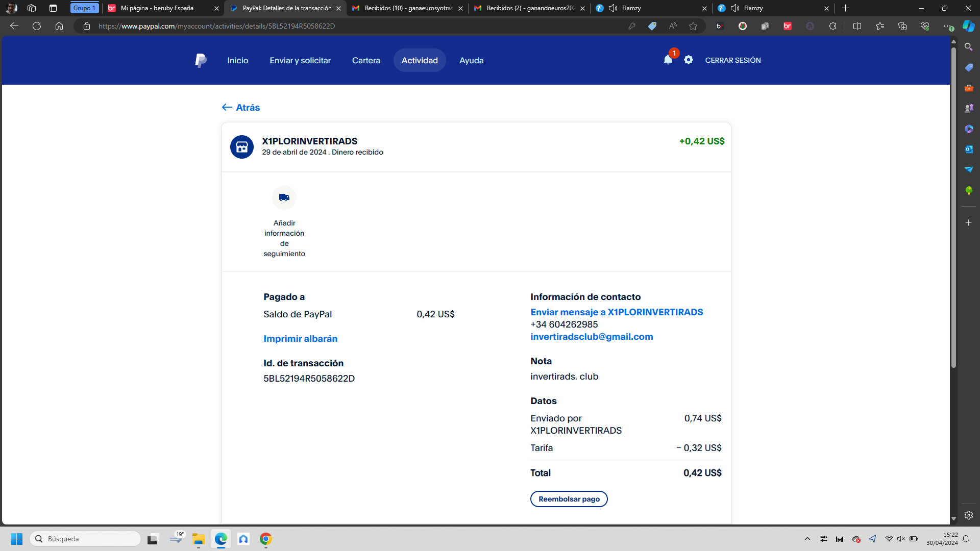The width and height of the screenshot is (980, 551).
Task: Open a new browser tab
Action: point(846,8)
